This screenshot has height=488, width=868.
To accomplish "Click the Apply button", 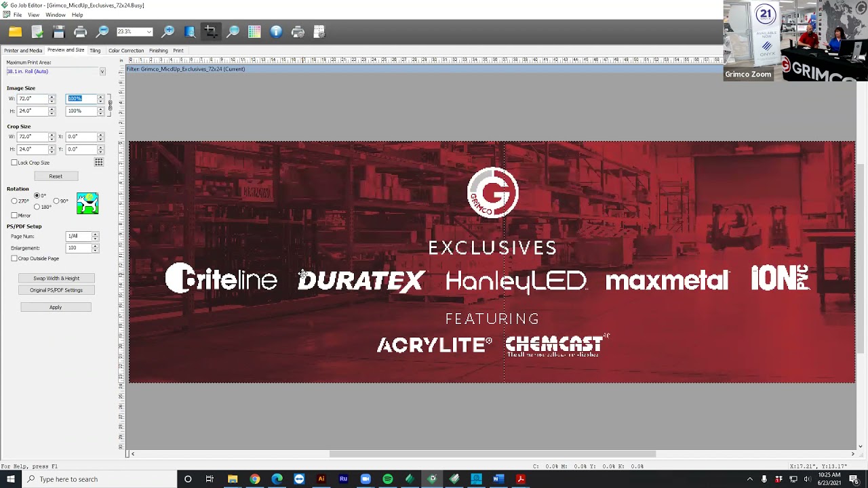I will [x=56, y=308].
